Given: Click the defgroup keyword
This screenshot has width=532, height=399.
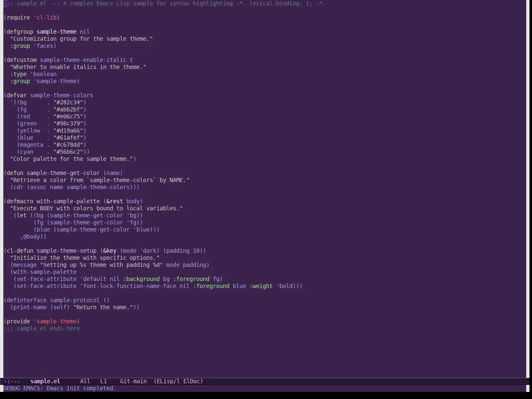Looking at the screenshot, I should 20,32.
